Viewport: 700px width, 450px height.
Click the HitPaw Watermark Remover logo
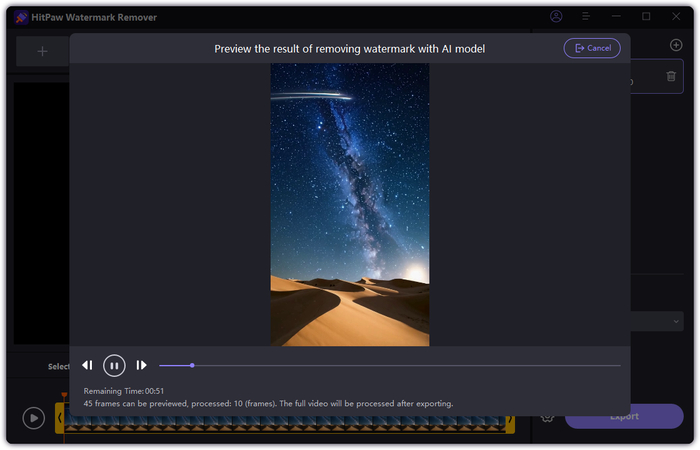[x=21, y=17]
